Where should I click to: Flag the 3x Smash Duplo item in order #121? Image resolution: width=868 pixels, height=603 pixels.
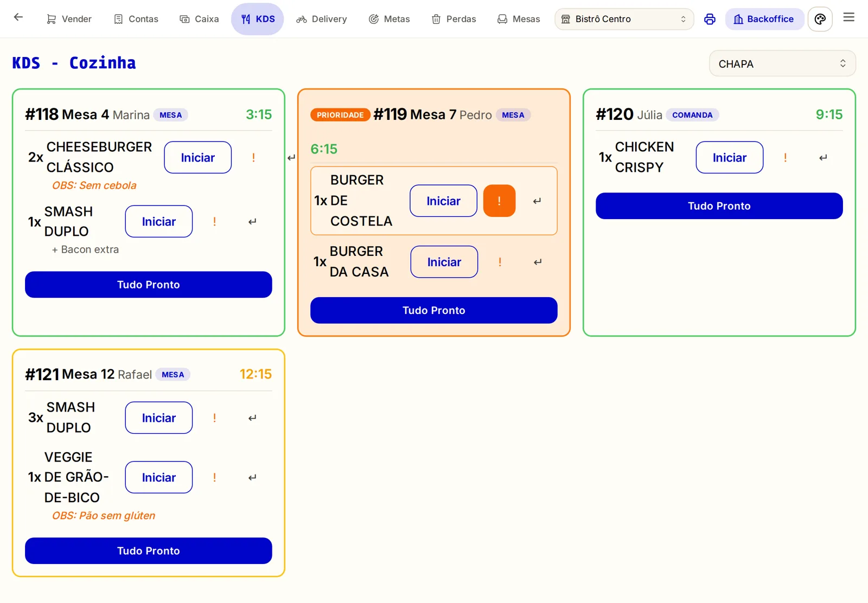[x=215, y=418]
